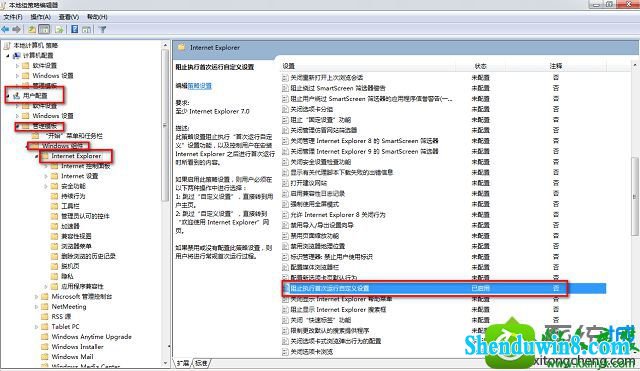The height and width of the screenshot is (371, 640).
Task: Open the 操作(A) menu
Action: point(40,17)
